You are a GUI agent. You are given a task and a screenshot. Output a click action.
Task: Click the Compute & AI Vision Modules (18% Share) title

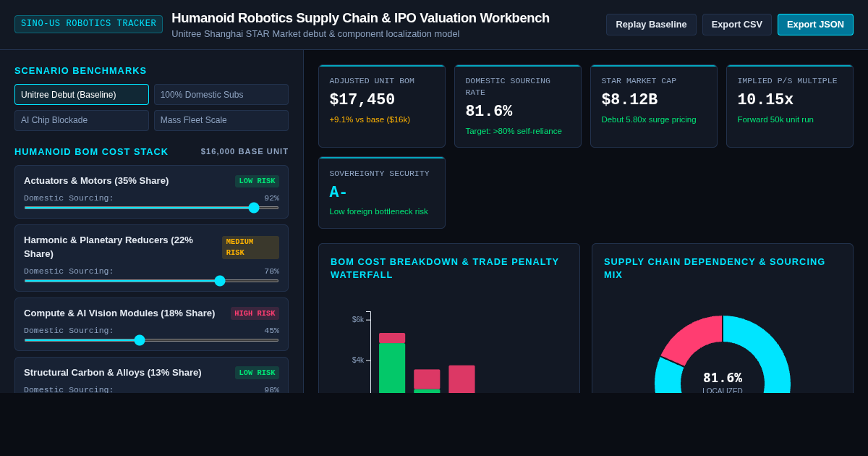119,313
